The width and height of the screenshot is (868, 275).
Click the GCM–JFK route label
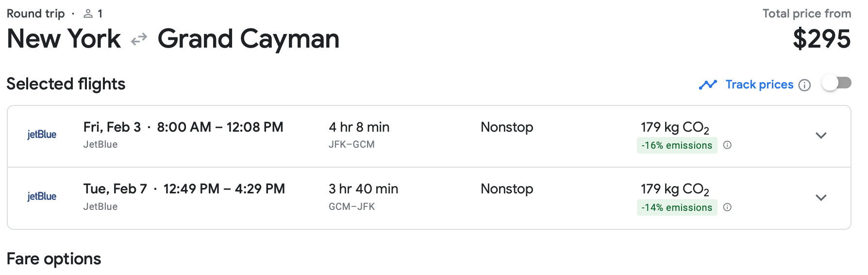click(351, 206)
